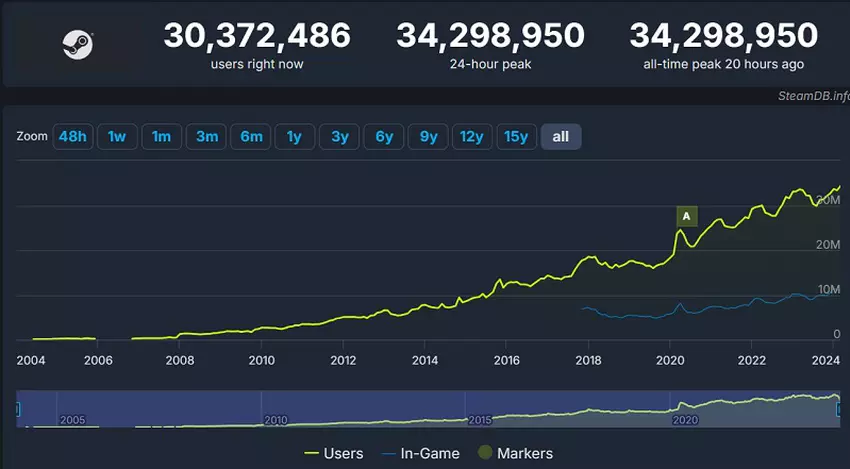Pick the 6y zoom range
Image resolution: width=850 pixels, height=469 pixels.
pyautogui.click(x=384, y=137)
